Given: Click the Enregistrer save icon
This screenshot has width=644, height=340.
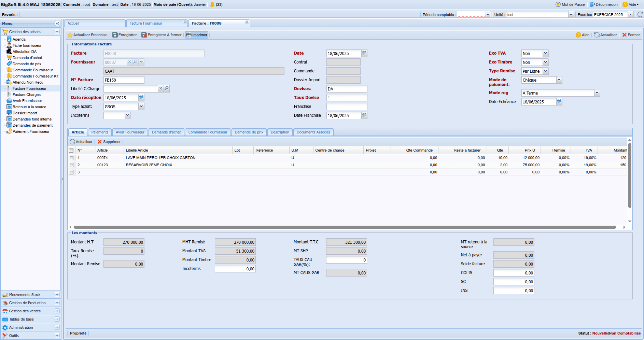Looking at the screenshot, I should (x=115, y=35).
